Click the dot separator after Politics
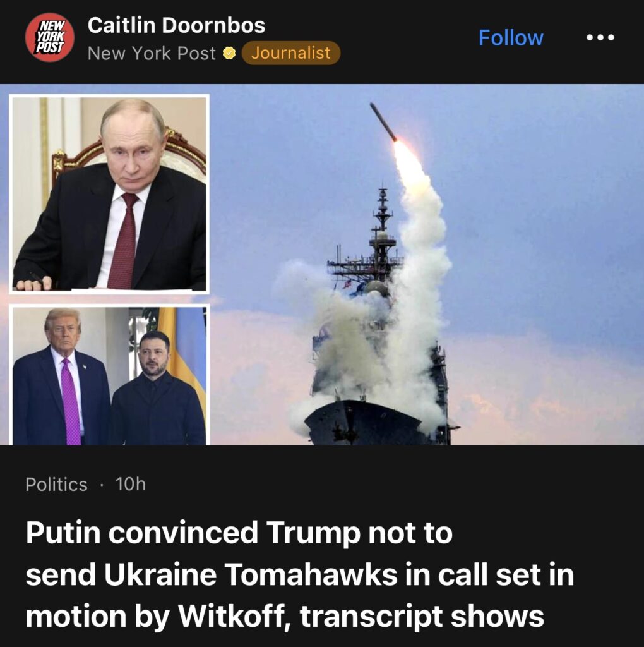Image resolution: width=644 pixels, height=647 pixels. coord(102,485)
